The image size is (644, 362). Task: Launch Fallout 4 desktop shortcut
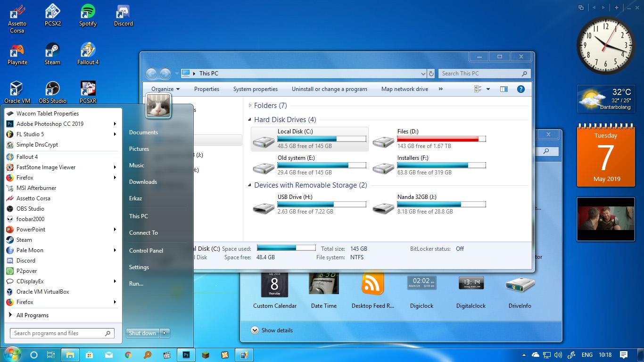pos(88,54)
